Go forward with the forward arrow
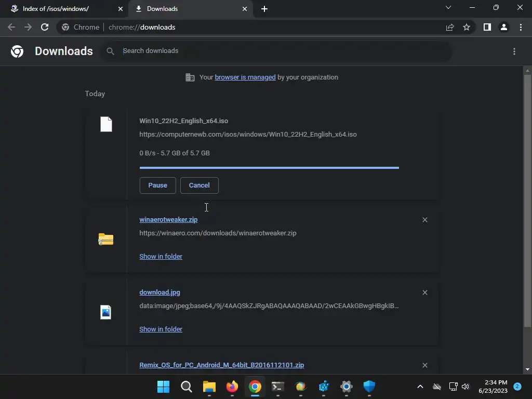The height and width of the screenshot is (399, 532). 28,27
